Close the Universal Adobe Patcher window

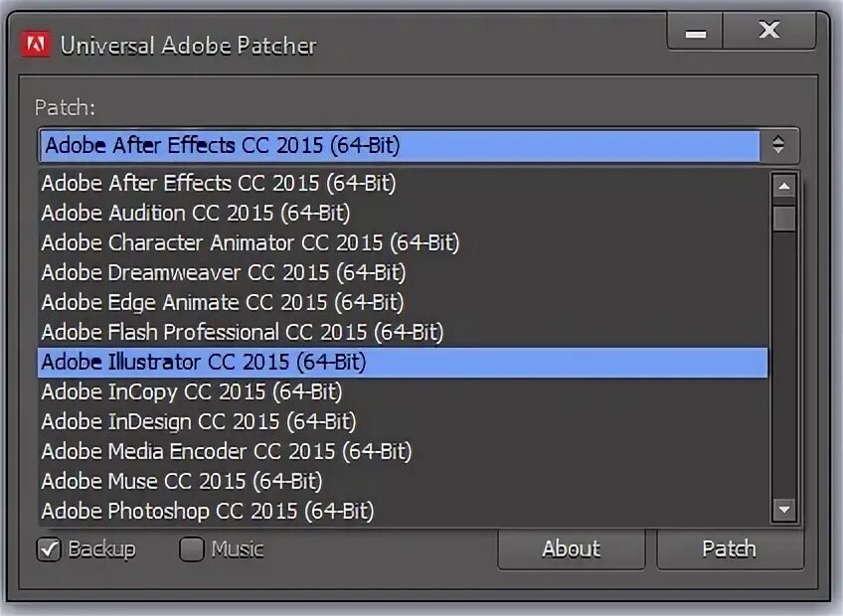[x=769, y=31]
